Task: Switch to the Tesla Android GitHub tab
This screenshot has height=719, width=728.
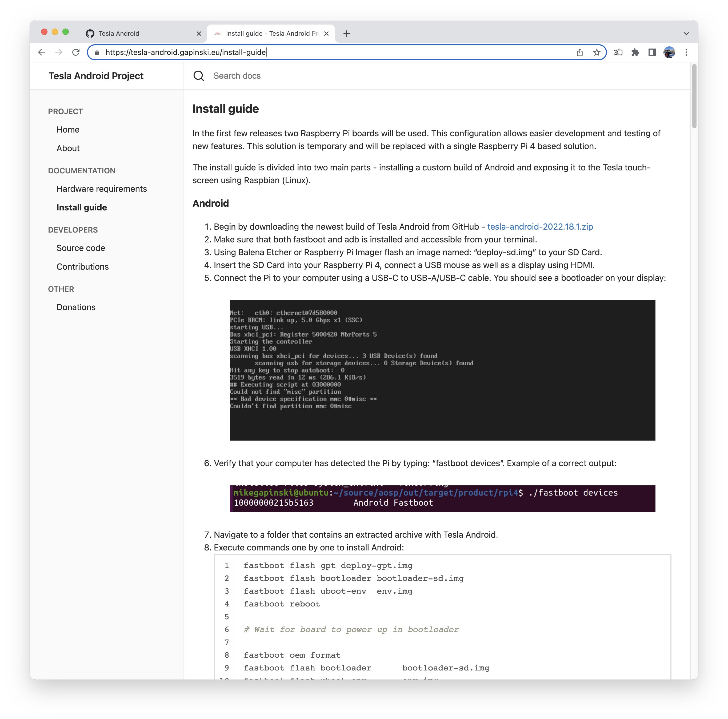Action: pos(139,34)
